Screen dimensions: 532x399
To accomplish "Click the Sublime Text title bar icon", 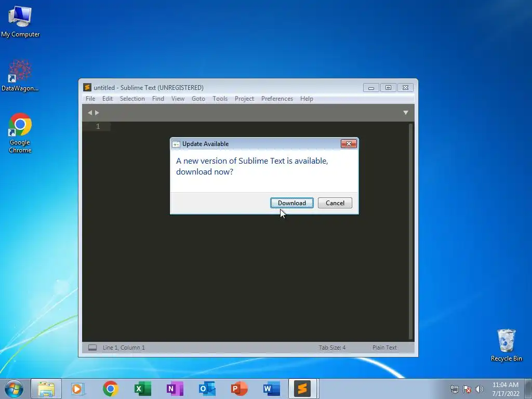I will [87, 87].
